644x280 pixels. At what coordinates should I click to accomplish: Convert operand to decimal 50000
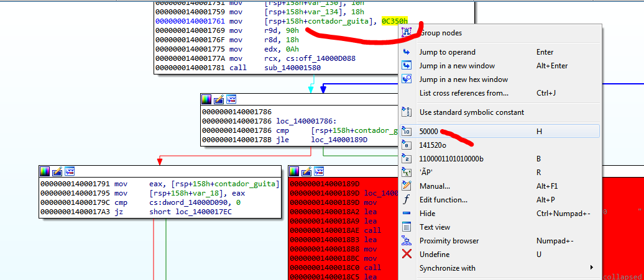click(429, 132)
